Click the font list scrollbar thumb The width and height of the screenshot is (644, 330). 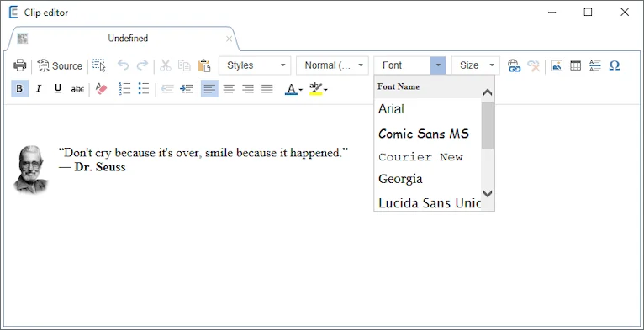pyautogui.click(x=488, y=126)
